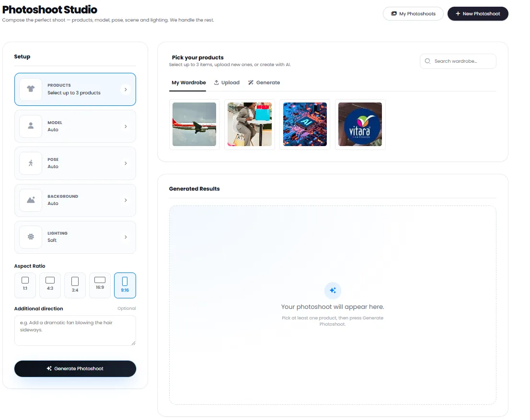Expand the Background Auto chevron
530x420 pixels.
point(126,200)
